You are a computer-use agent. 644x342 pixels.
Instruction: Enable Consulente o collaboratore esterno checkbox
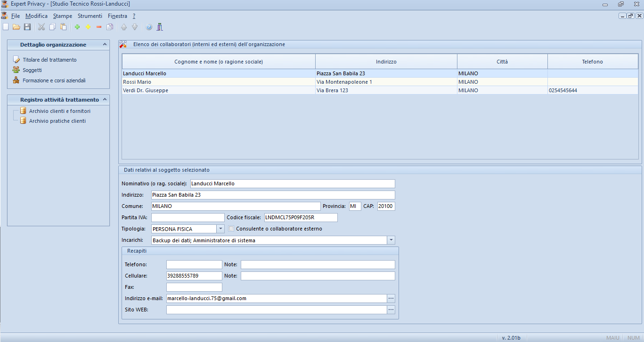[231, 229]
